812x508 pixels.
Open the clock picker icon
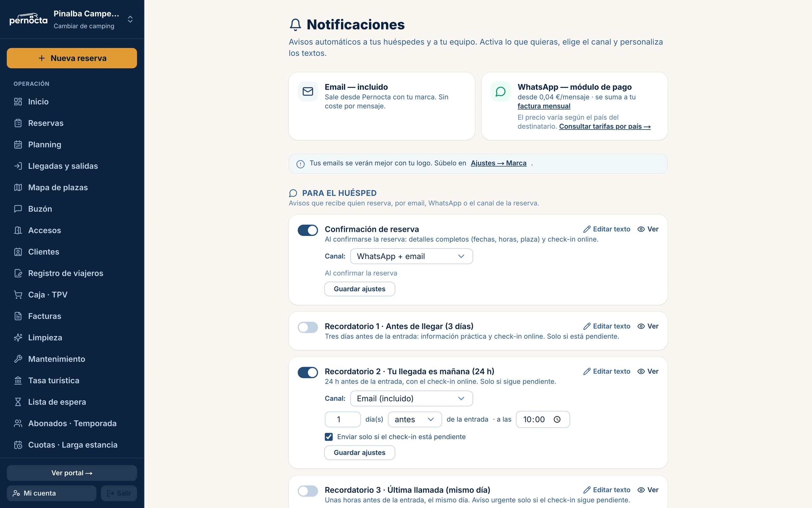pyautogui.click(x=557, y=419)
